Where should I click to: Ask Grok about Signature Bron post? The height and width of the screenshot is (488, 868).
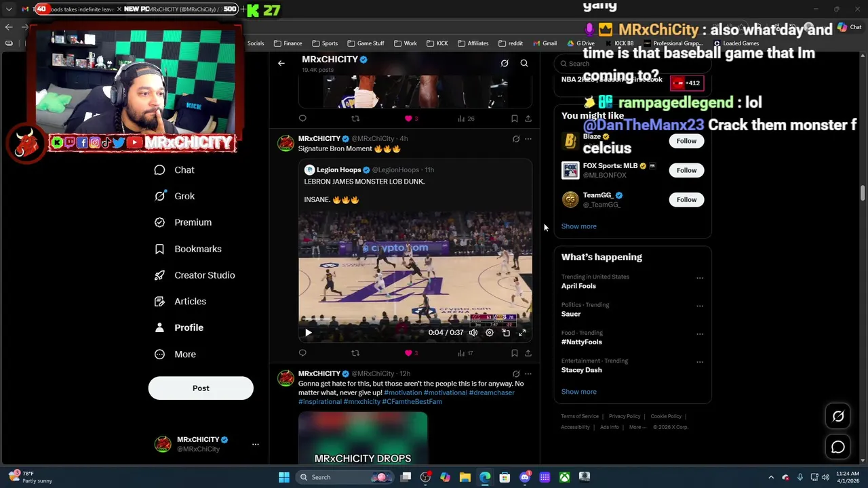(516, 139)
